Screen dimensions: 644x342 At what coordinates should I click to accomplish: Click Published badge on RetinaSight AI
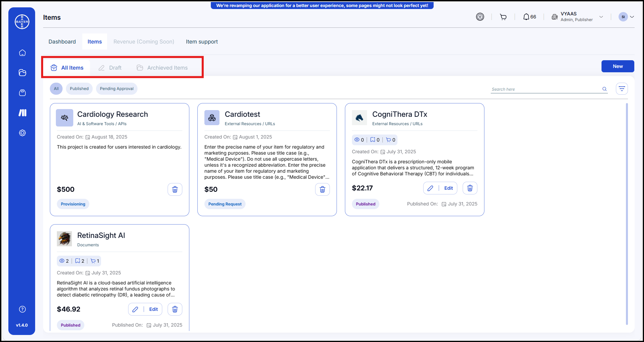coord(71,325)
